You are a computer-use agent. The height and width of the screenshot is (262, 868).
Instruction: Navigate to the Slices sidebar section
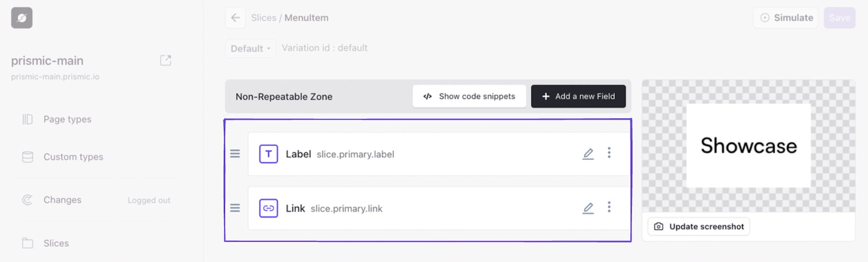tap(56, 243)
